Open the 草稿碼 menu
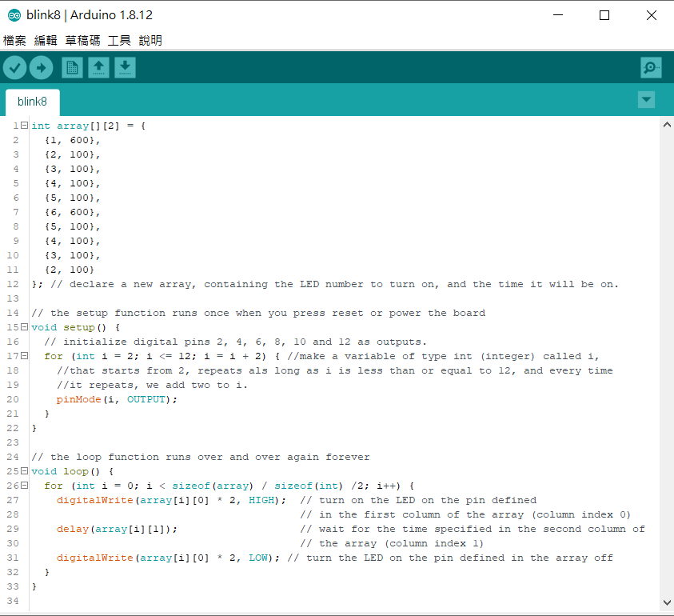 (x=82, y=40)
